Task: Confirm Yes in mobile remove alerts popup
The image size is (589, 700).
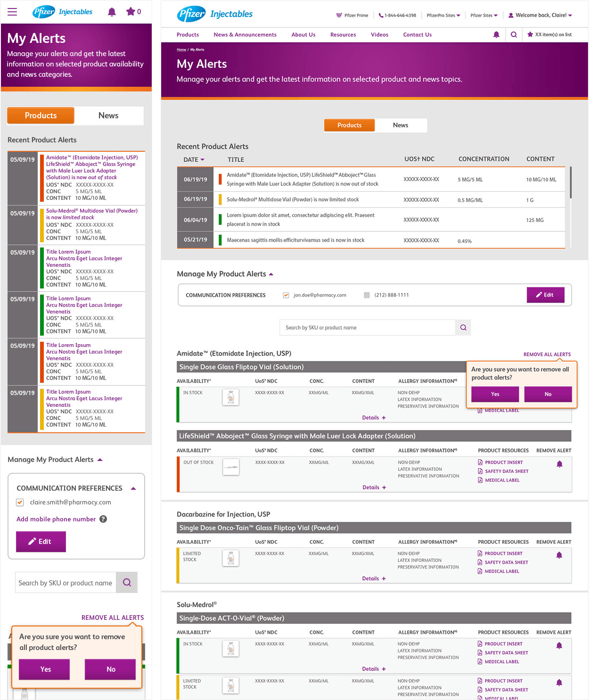Action: click(x=45, y=669)
